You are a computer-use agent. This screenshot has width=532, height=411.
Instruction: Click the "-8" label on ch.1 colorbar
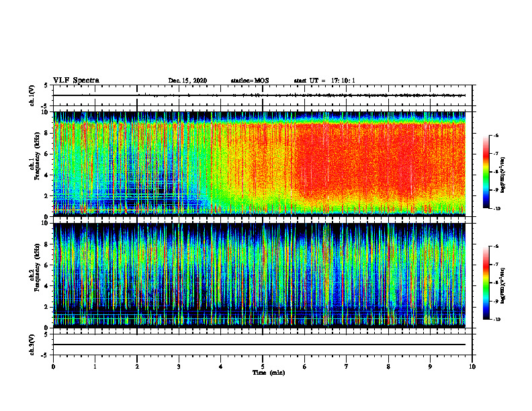click(x=496, y=172)
